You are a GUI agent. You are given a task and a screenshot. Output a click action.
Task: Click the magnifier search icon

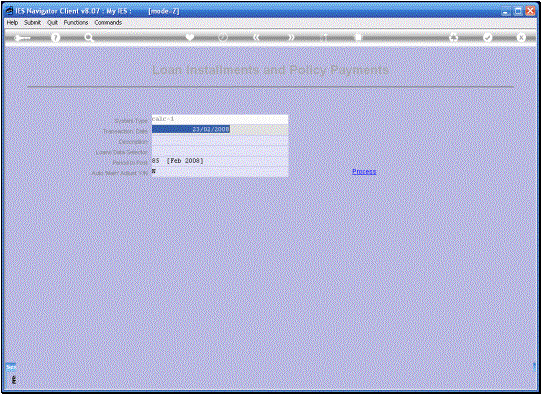coord(89,38)
